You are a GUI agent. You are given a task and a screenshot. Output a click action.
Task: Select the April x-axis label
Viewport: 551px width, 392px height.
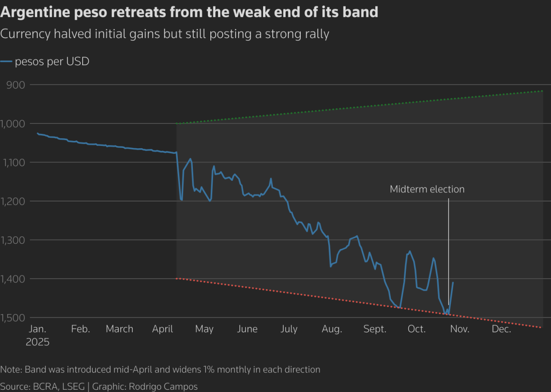[163, 329]
